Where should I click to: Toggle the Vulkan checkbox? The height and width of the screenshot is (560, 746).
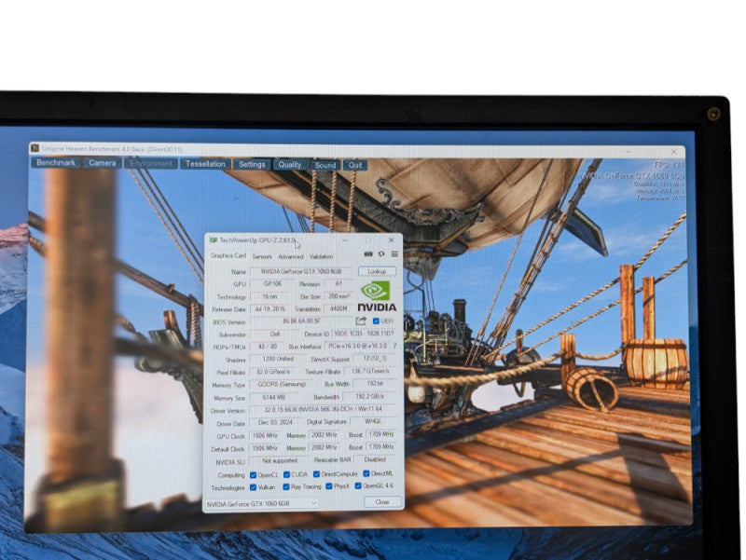(x=253, y=487)
